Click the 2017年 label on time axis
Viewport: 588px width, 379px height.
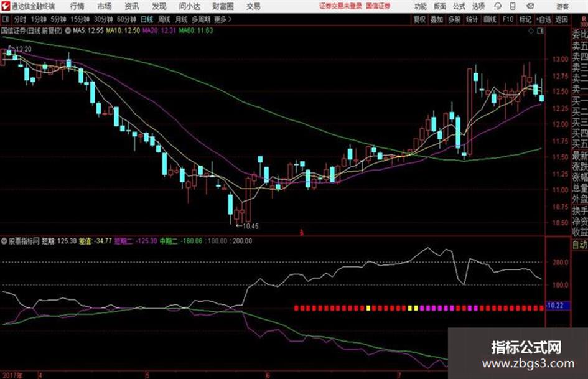pos(12,375)
